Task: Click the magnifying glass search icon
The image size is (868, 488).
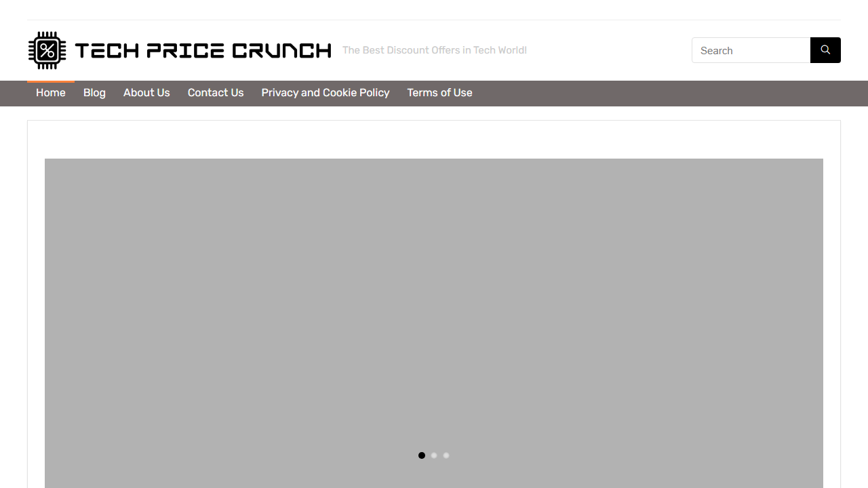Action: (825, 50)
